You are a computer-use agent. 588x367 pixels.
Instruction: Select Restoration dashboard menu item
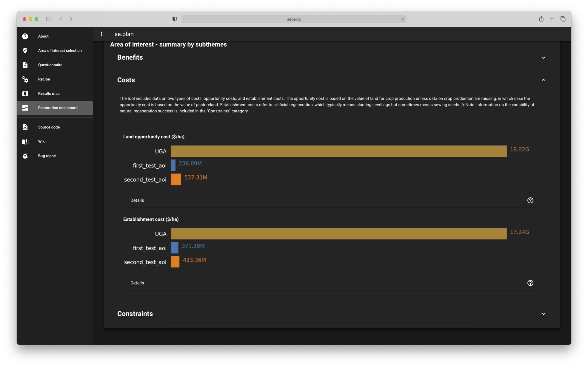[58, 108]
